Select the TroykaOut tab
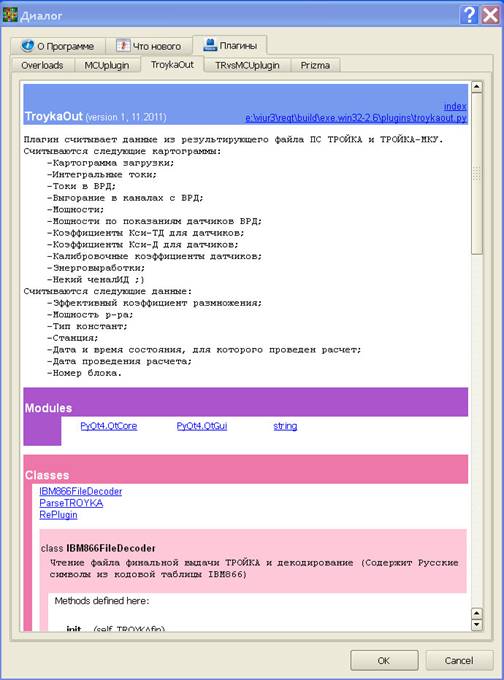Image resolution: width=504 pixels, height=680 pixels. point(172,65)
